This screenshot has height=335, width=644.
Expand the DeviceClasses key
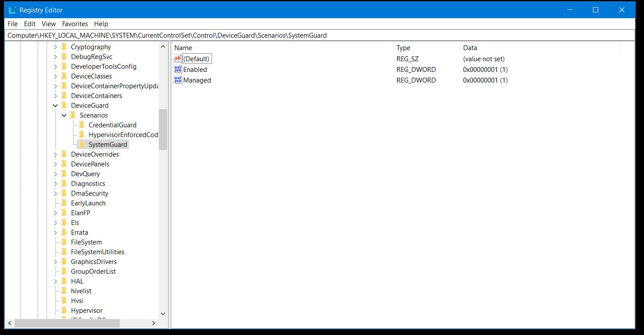coord(55,76)
